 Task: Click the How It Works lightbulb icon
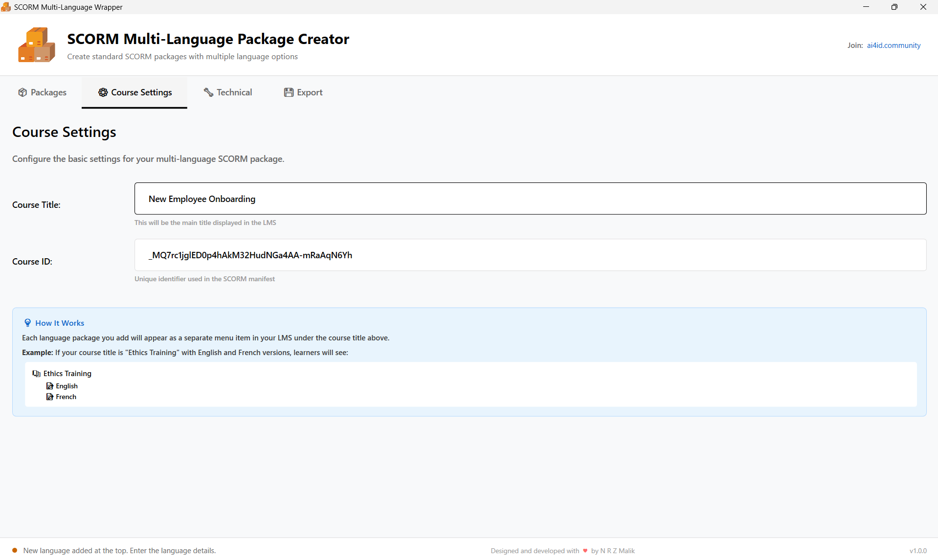pos(28,323)
